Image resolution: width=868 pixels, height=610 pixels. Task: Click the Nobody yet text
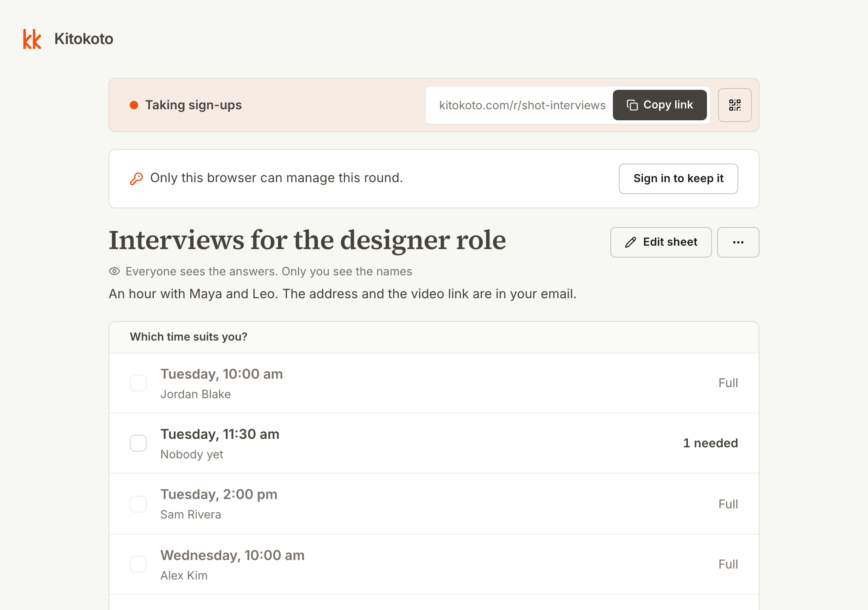[x=192, y=455]
